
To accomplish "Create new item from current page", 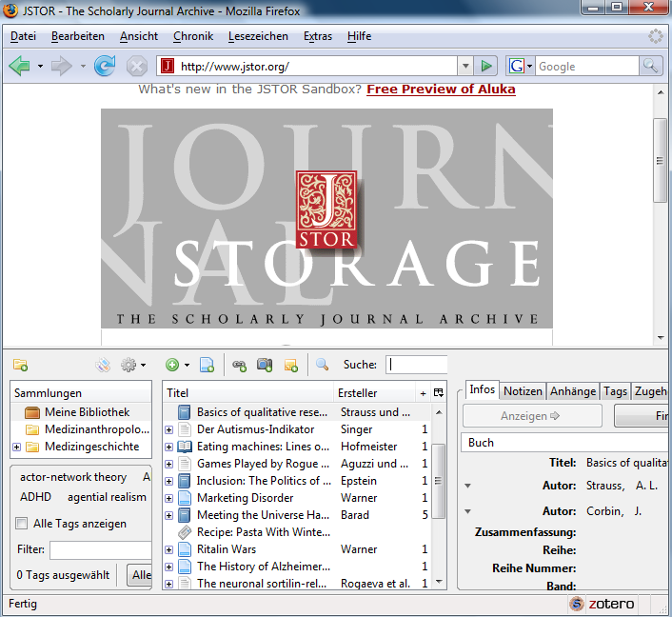I will click(207, 365).
